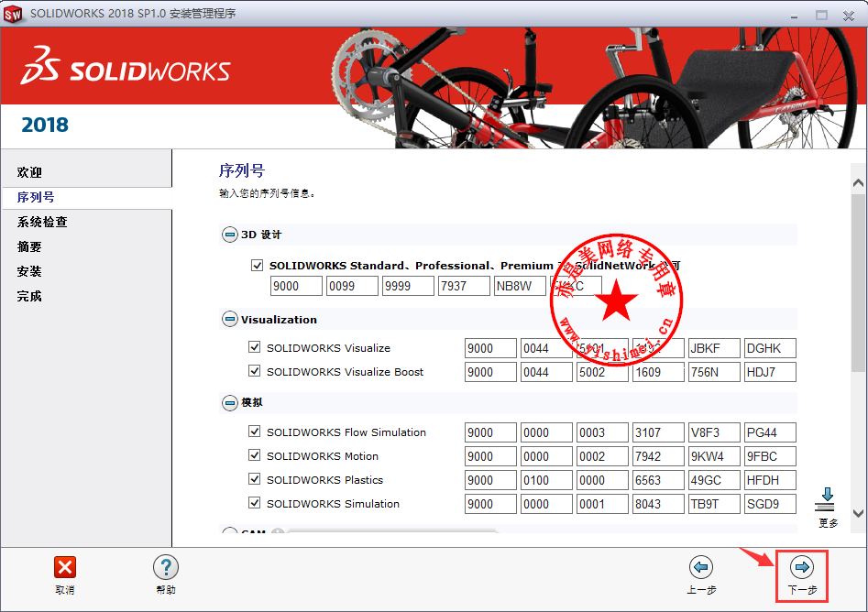Image resolution: width=868 pixels, height=612 pixels.
Task: Uncheck SOLIDWORKS Flow Simulation
Action: click(254, 431)
